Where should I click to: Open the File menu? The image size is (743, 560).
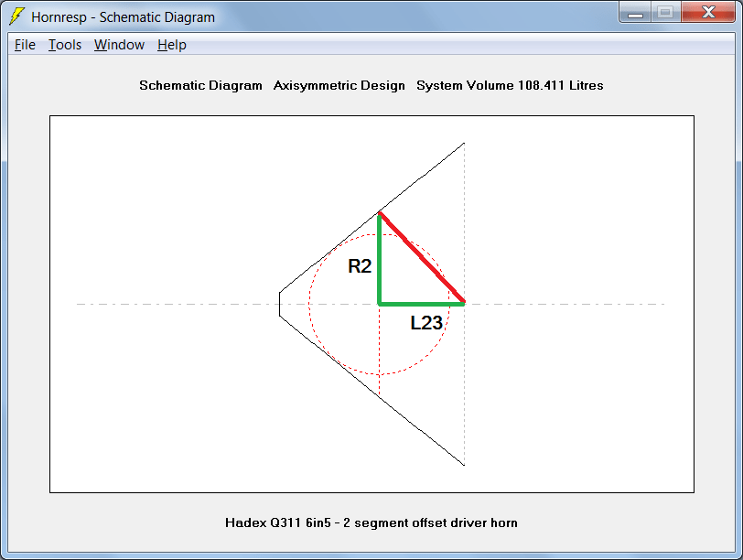[x=25, y=45]
